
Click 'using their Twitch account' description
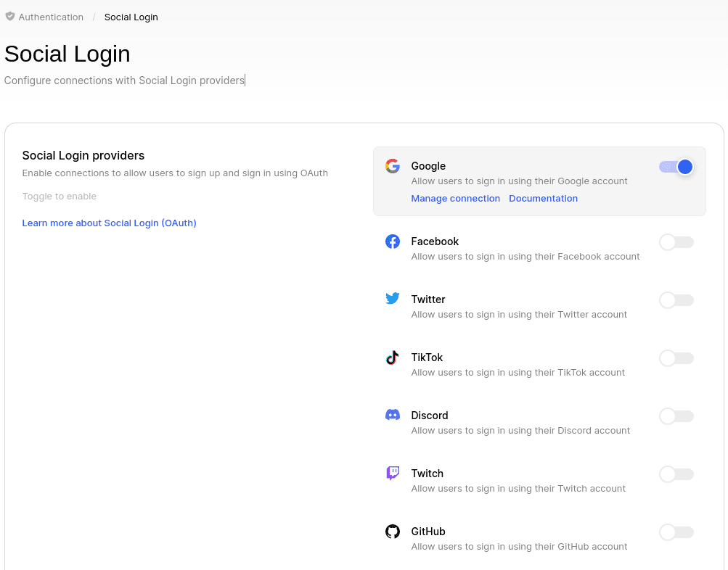point(518,488)
